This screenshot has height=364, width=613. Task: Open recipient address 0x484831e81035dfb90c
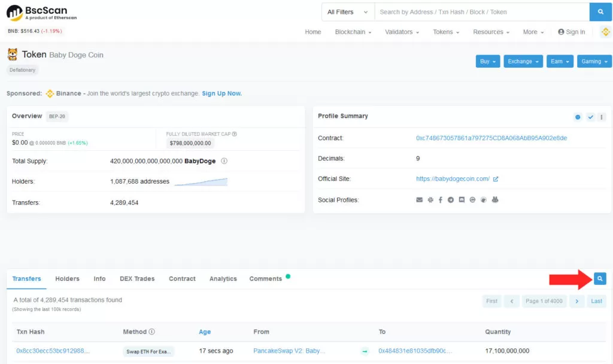tap(415, 351)
